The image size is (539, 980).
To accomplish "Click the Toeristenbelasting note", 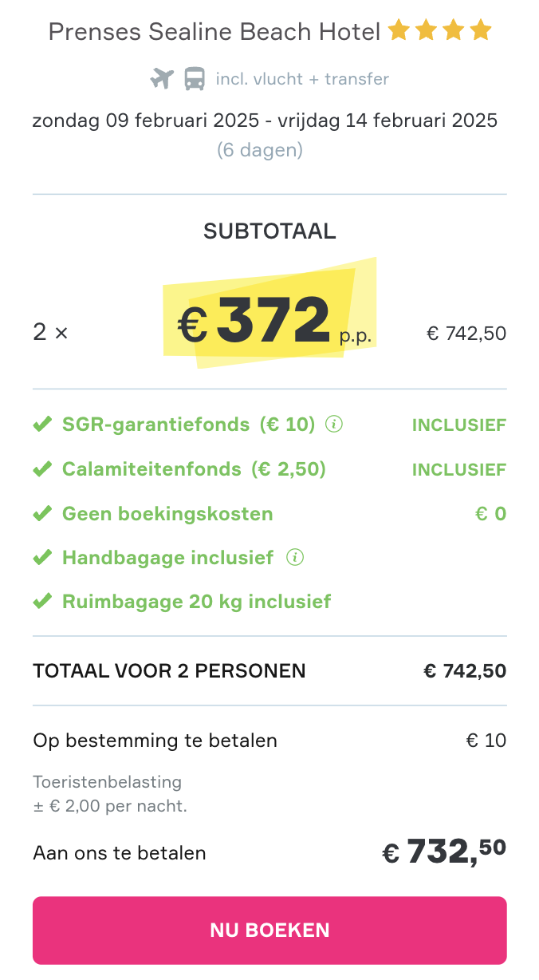I will pyautogui.click(x=110, y=794).
